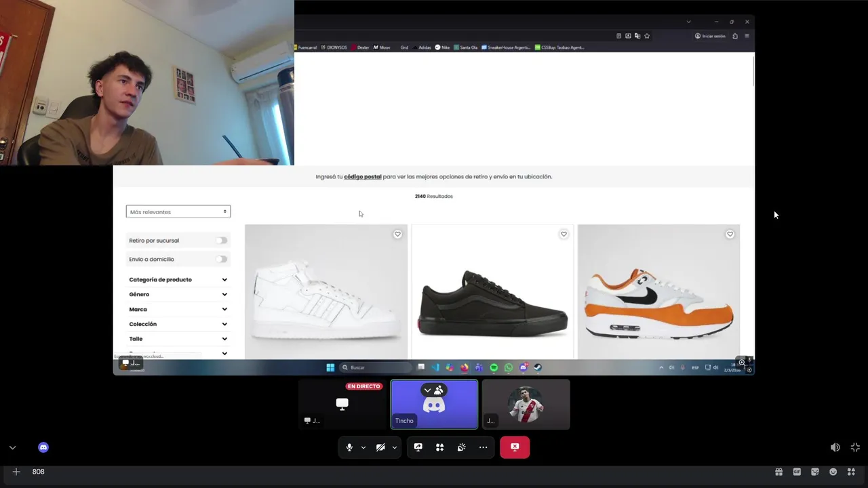Toggle Retiro por sucursal switch
The image size is (868, 488).
coord(221,241)
